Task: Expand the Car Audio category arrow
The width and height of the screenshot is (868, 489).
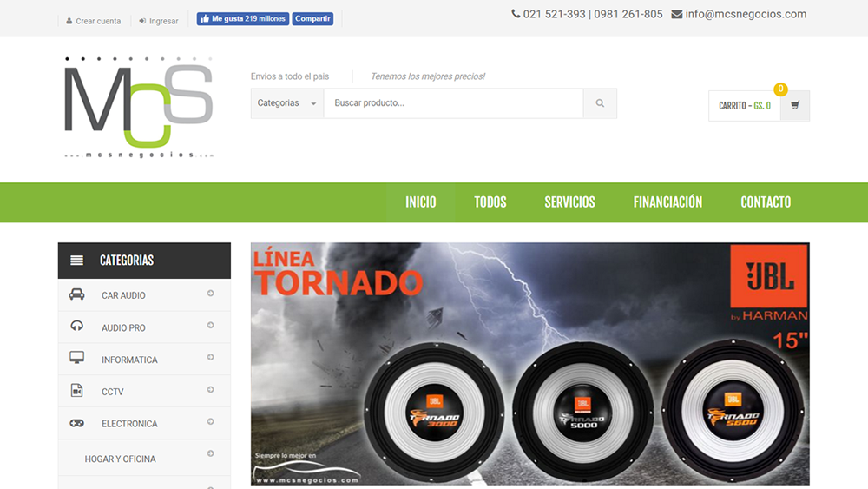Action: coord(210,294)
